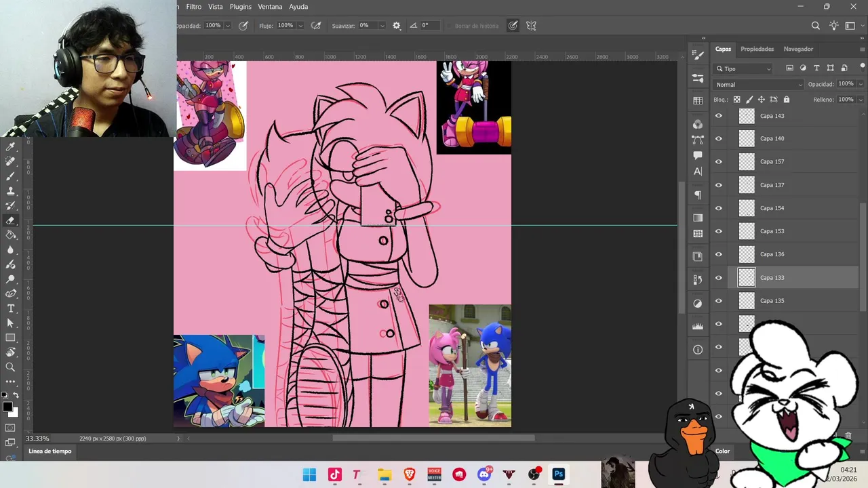Screen dimensions: 868x488
Task: Open the Swatches grid panel icon
Action: (x=698, y=101)
